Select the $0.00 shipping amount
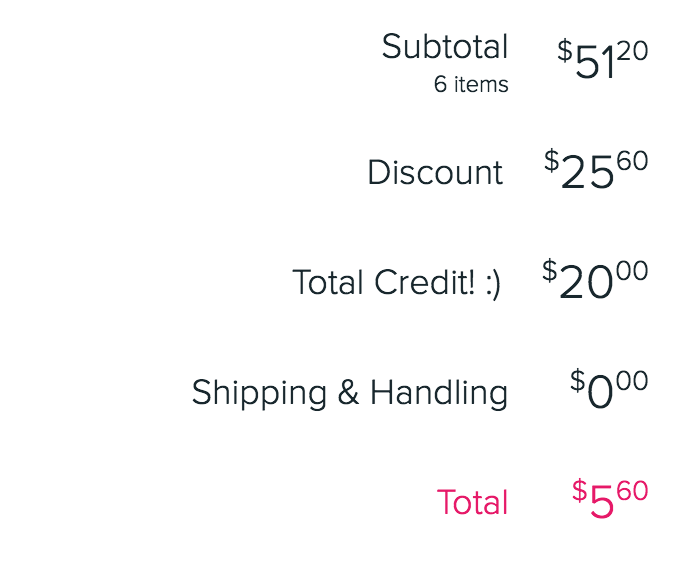This screenshot has width=680, height=578. (609, 389)
